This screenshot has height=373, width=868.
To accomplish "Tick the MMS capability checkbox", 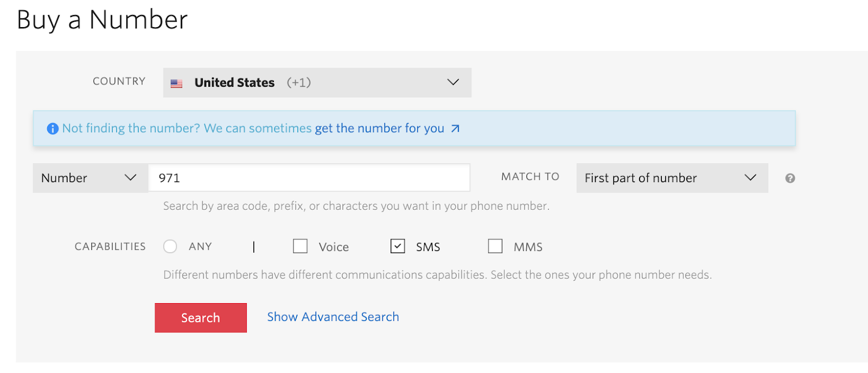I will 495,247.
